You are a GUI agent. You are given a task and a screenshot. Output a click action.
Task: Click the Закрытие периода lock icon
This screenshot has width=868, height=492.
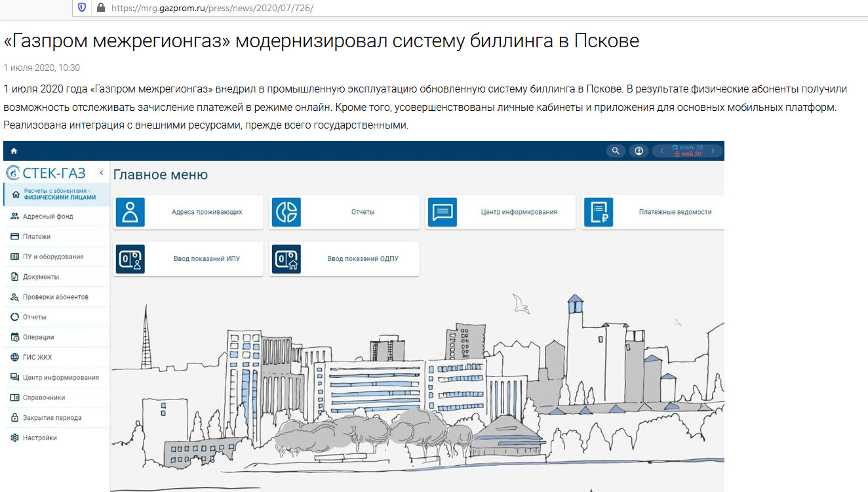[14, 418]
